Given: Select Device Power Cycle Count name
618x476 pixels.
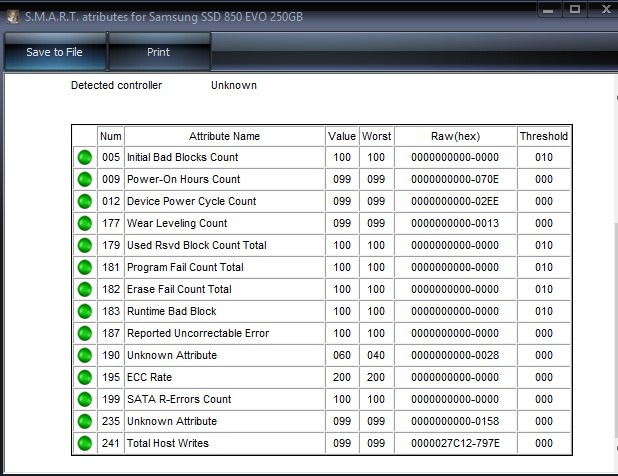Looking at the screenshot, I should (x=192, y=201).
